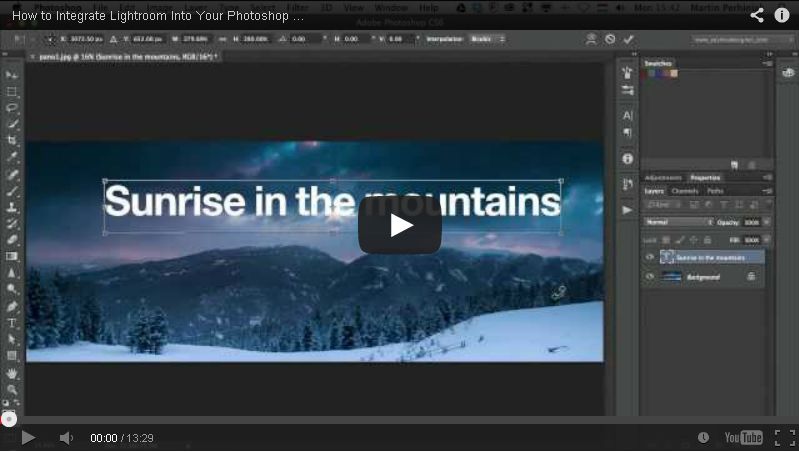
Task: Add video to Watch Later clock icon
Action: click(703, 437)
